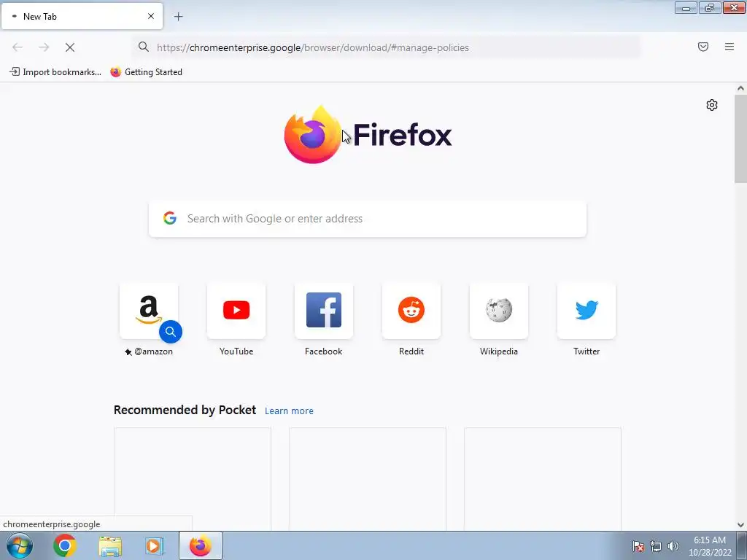The height and width of the screenshot is (560, 747).
Task: Open the Facebook shortcut tile
Action: pos(324,311)
